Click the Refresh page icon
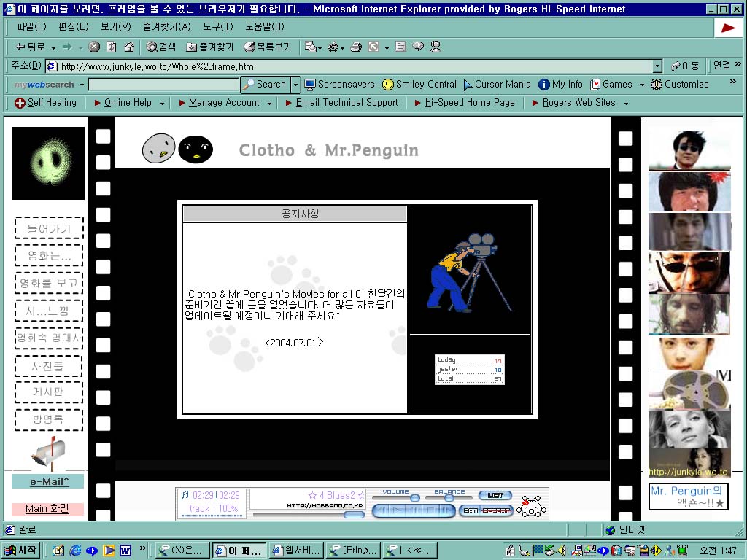This screenshot has height=560, width=747. 112,47
